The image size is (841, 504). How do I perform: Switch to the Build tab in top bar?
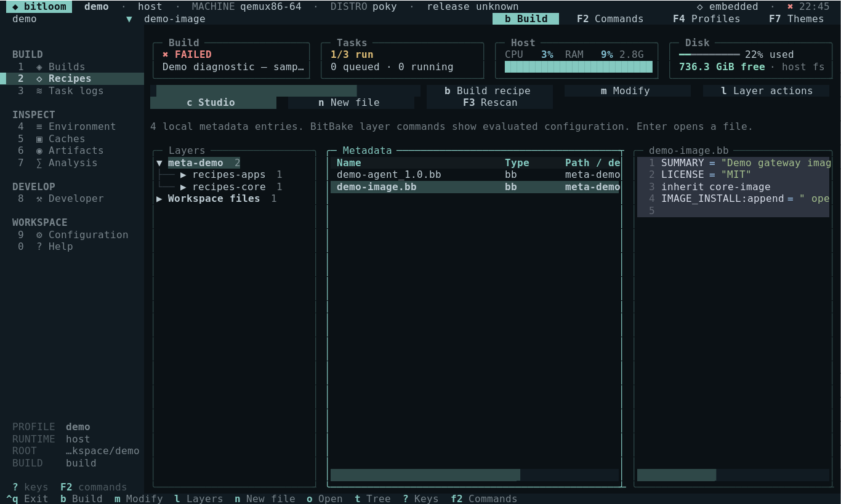pos(526,18)
